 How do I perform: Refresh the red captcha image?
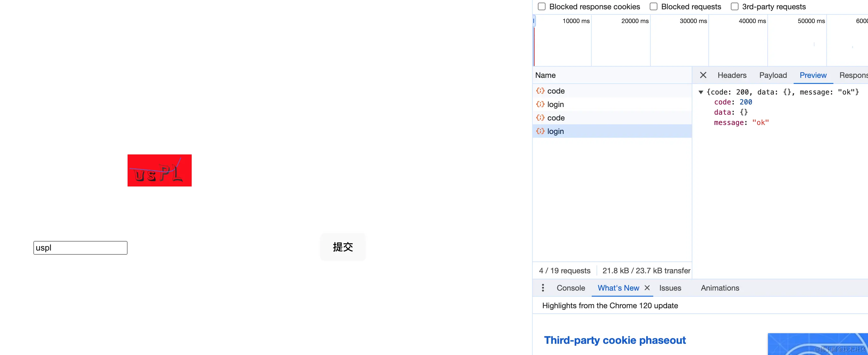[159, 170]
